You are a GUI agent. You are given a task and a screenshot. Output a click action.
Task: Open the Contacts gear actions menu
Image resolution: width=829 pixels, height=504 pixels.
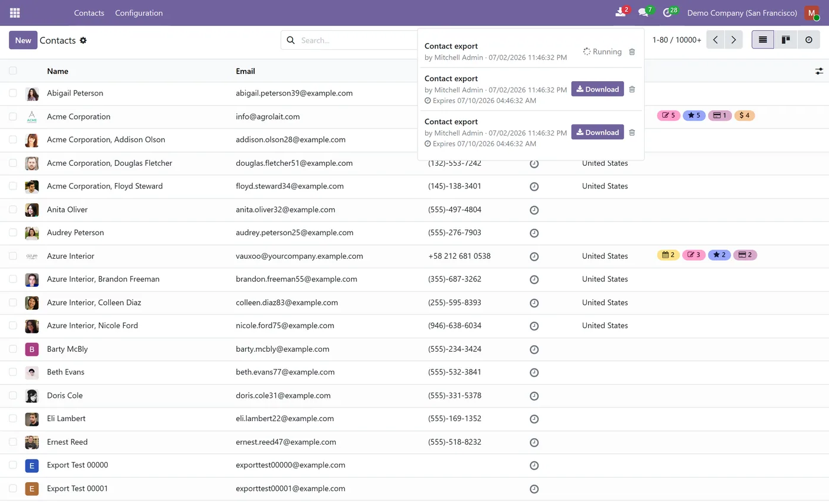coord(83,40)
